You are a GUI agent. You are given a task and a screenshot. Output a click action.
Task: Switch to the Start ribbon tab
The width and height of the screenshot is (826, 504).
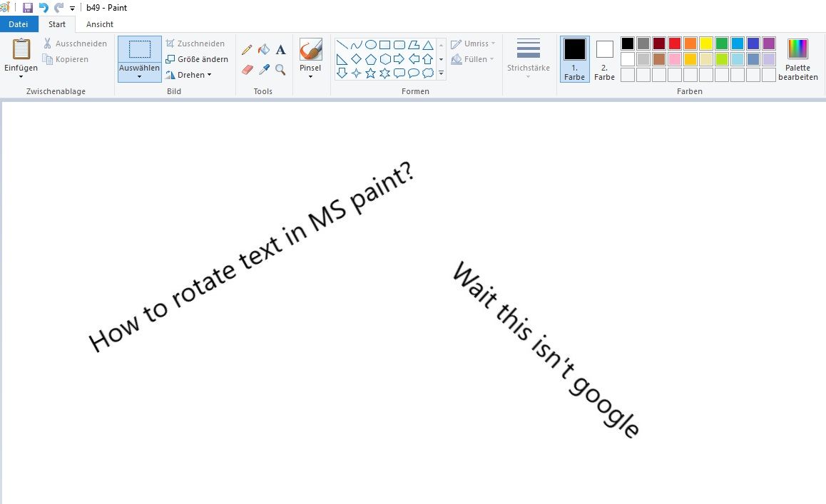[x=57, y=24]
